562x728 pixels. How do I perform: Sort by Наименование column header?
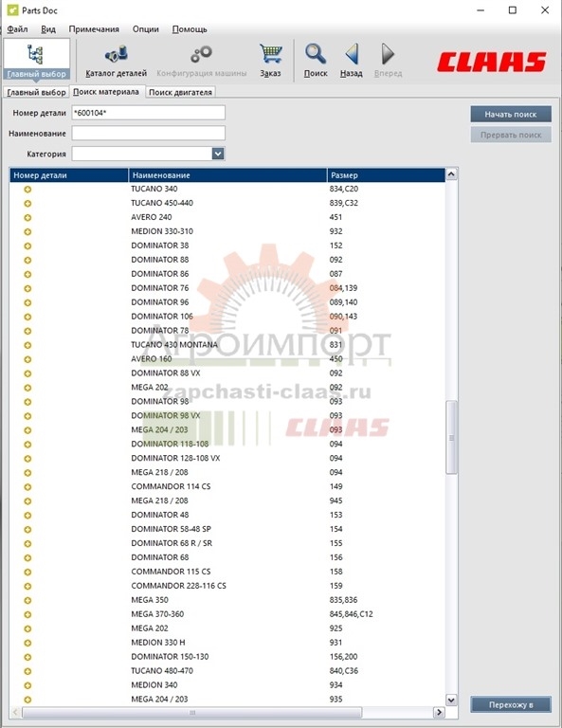(227, 175)
